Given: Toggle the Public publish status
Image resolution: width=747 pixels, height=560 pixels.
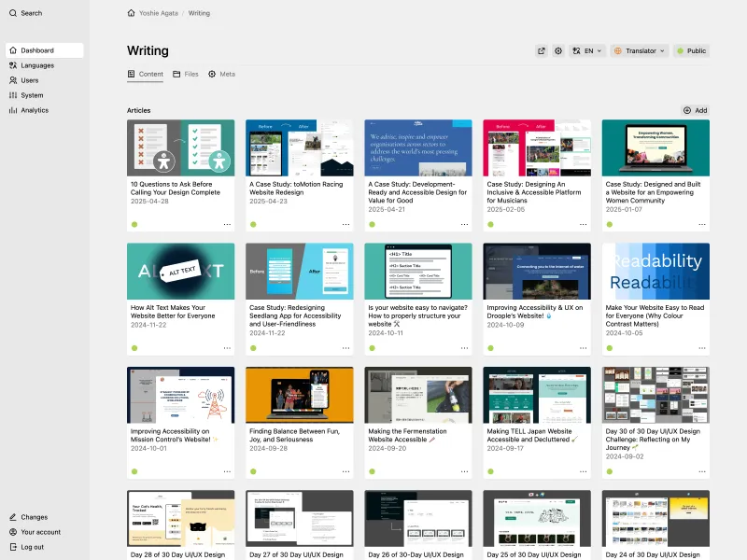Looking at the screenshot, I should (692, 51).
